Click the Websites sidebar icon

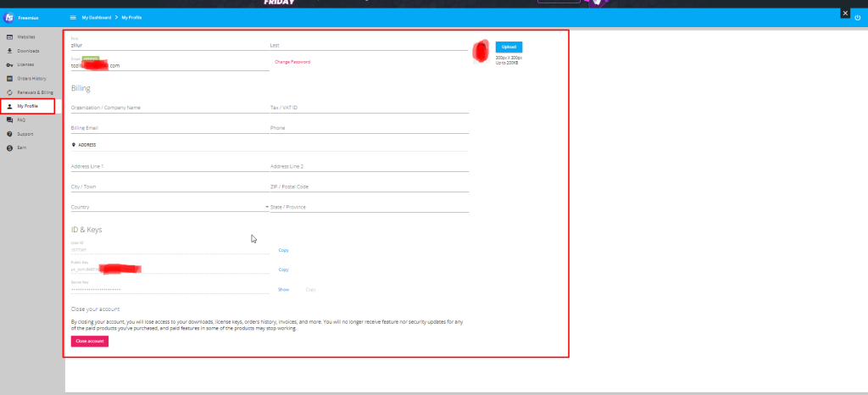point(9,37)
